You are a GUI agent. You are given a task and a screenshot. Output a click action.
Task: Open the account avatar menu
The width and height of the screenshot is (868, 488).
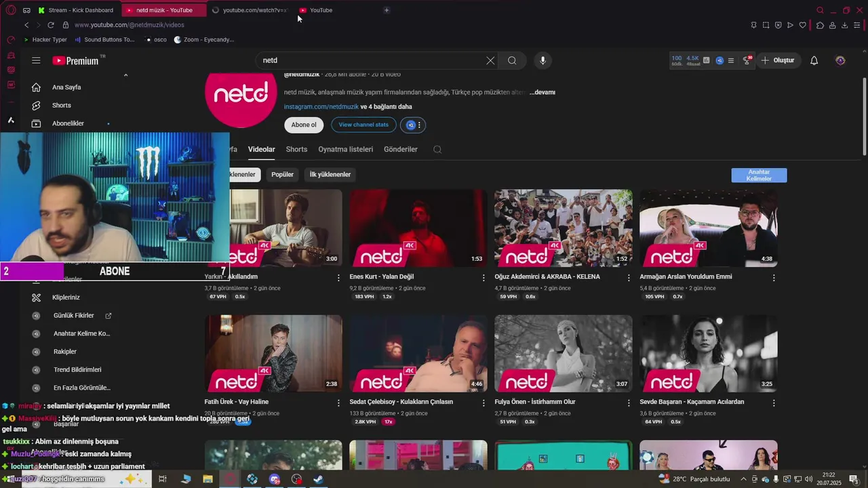pyautogui.click(x=840, y=60)
